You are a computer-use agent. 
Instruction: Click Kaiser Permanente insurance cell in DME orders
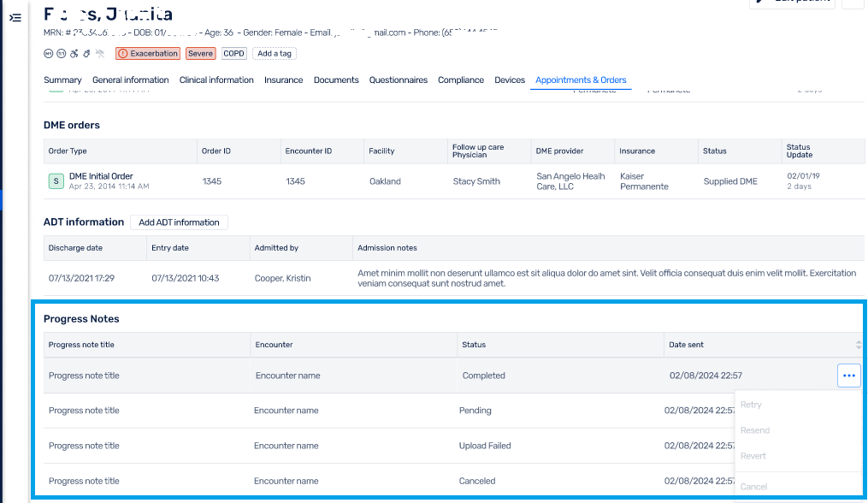click(644, 181)
